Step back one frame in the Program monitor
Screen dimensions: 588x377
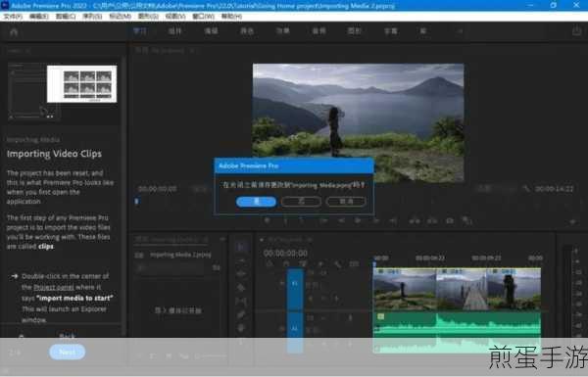tap(341, 220)
